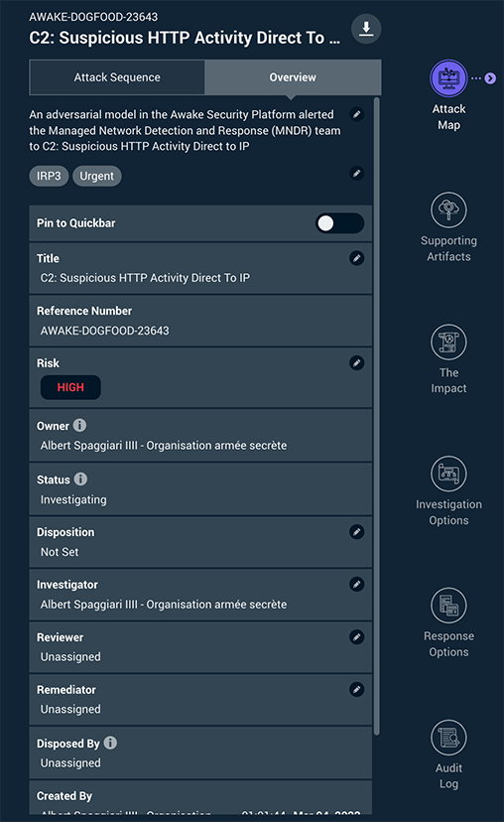This screenshot has width=504, height=822.
Task: Click the Urgent tag
Action: [x=97, y=176]
